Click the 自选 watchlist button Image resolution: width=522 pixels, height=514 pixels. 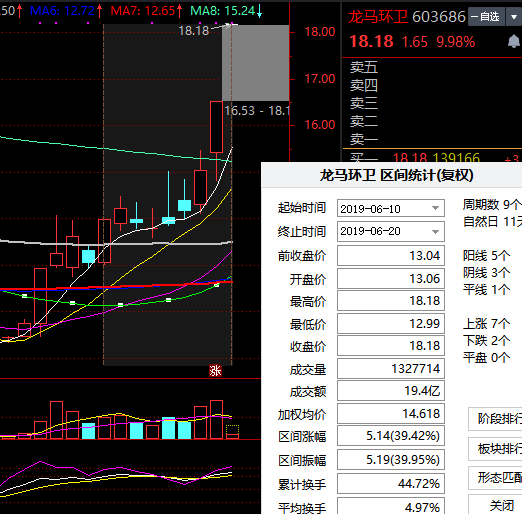(x=486, y=17)
